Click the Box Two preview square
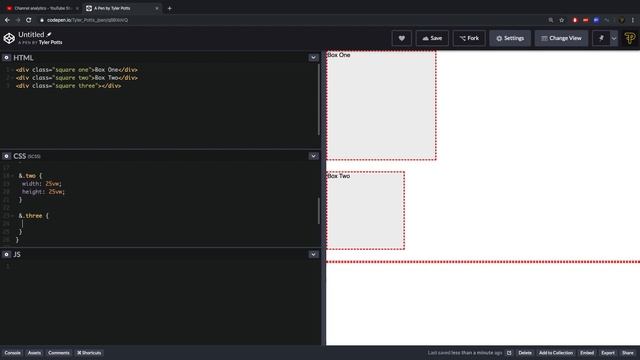The height and width of the screenshot is (360, 640). pos(365,211)
